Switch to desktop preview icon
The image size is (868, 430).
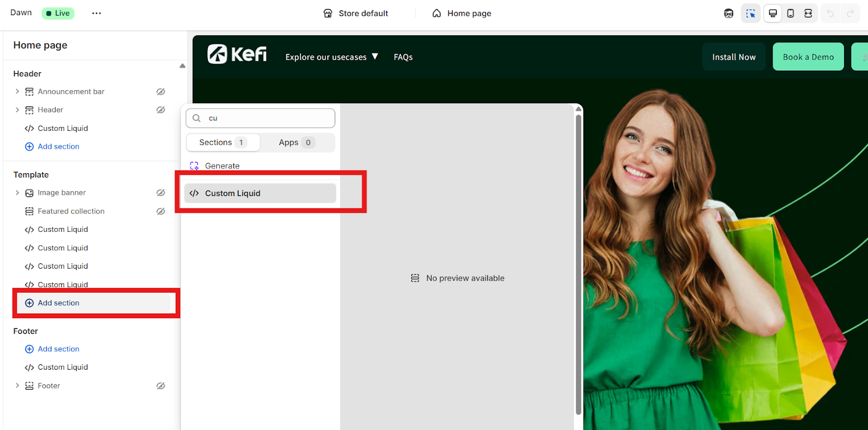point(773,14)
